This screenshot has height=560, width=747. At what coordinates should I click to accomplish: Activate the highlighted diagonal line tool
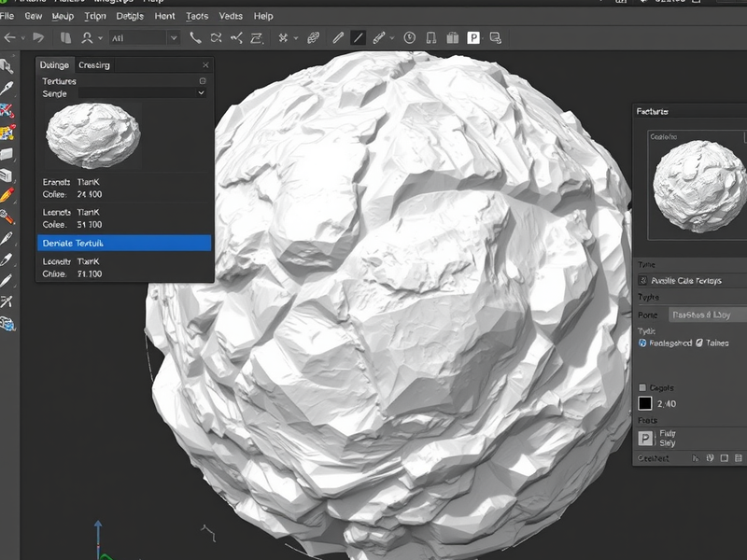pyautogui.click(x=359, y=37)
